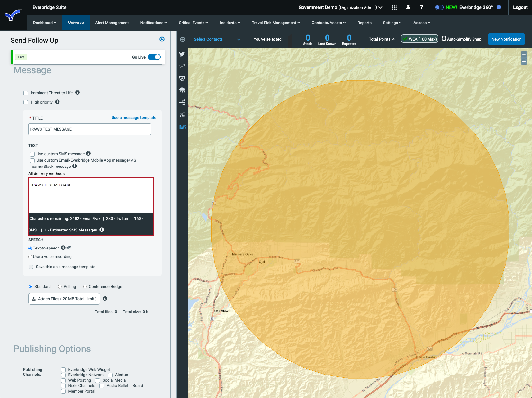532x398 pixels.
Task: Click info icon beside Attach Files
Action: [105, 299]
